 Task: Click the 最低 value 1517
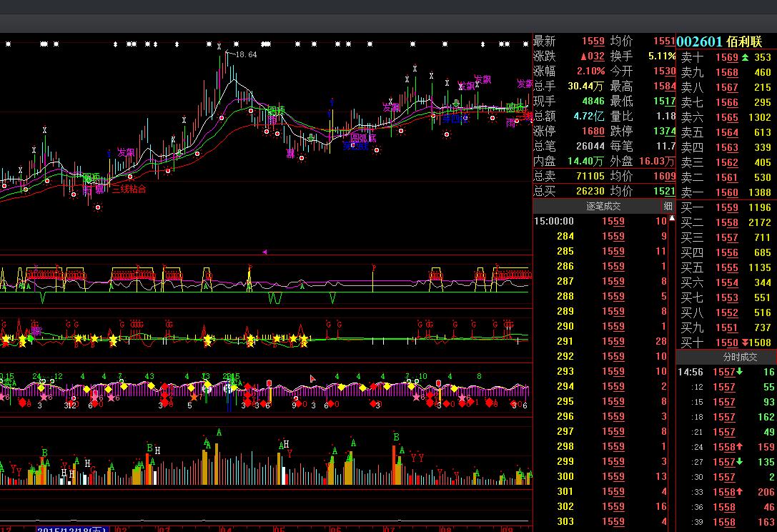click(x=665, y=101)
